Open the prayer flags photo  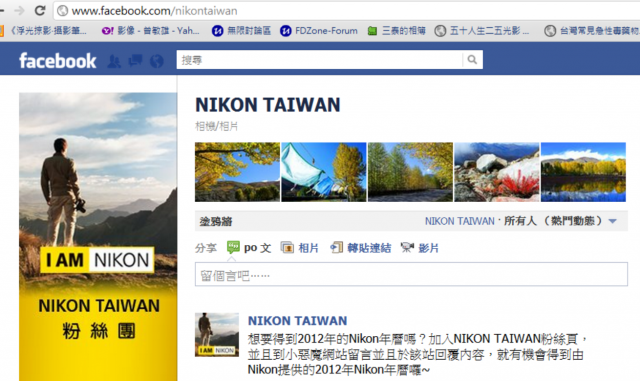(x=324, y=172)
